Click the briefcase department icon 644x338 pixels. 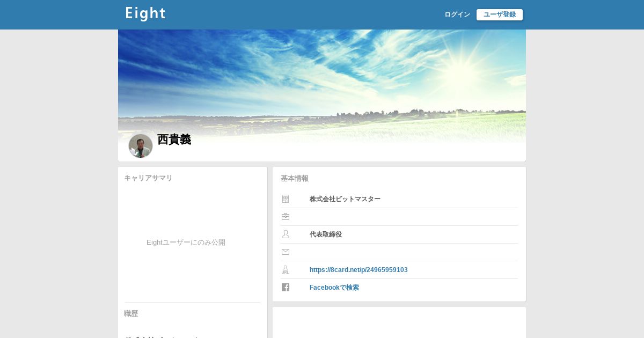(x=286, y=217)
